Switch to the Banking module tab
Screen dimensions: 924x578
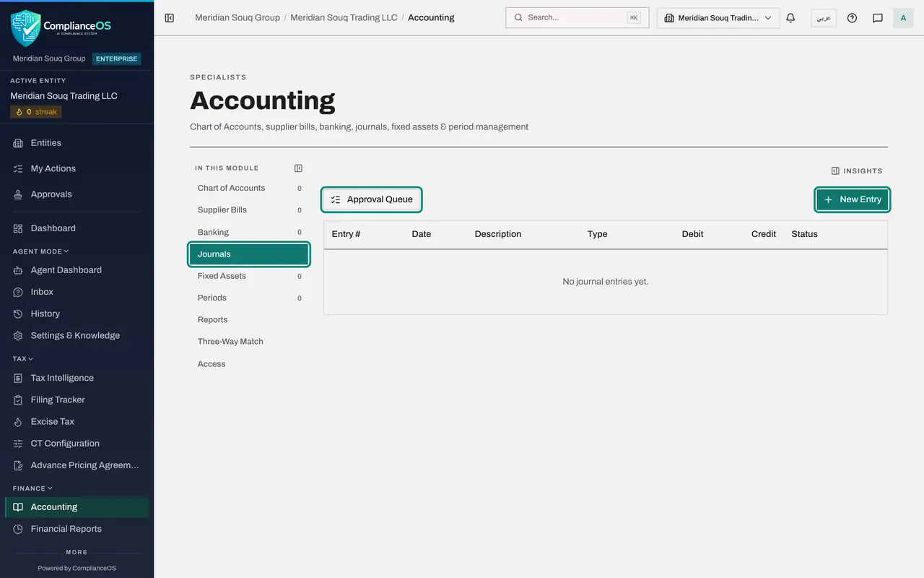[x=248, y=232]
